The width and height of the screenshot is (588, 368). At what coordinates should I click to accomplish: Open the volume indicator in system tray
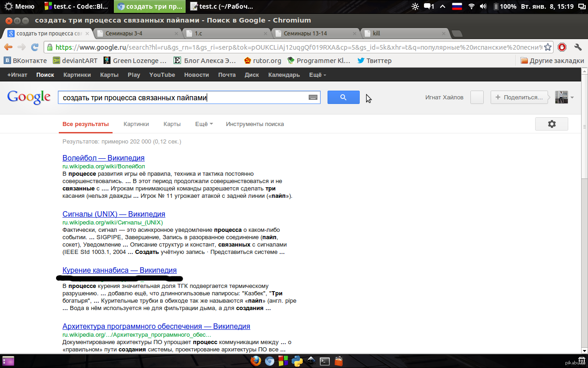tap(483, 6)
